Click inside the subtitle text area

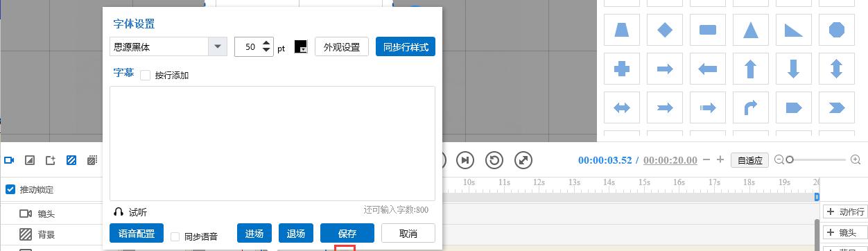point(272,144)
